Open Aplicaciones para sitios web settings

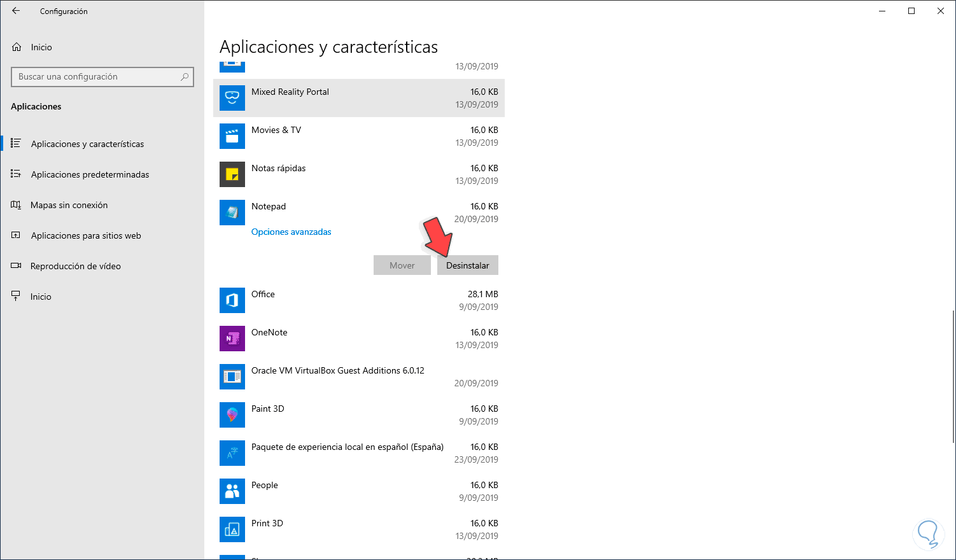coord(102,235)
